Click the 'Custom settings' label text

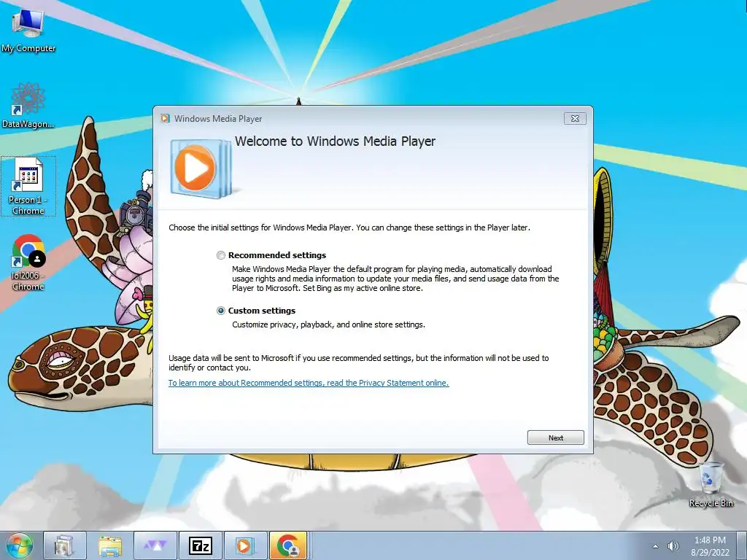262,311
